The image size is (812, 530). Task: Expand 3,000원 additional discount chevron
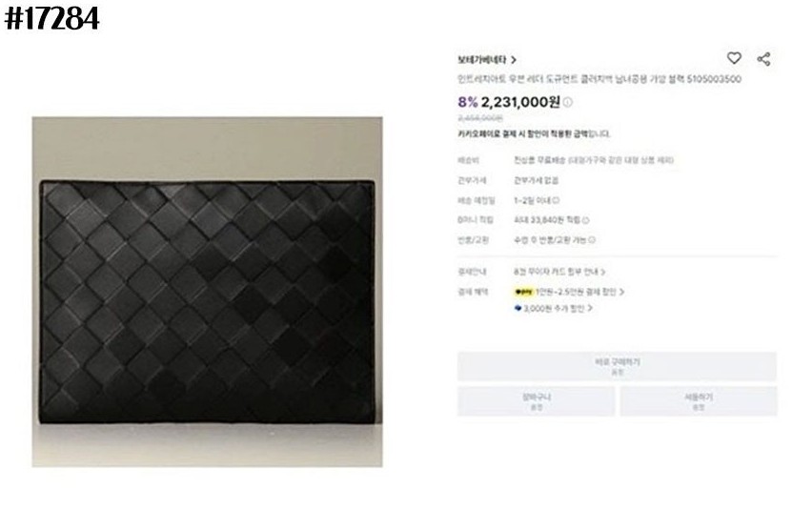590,308
